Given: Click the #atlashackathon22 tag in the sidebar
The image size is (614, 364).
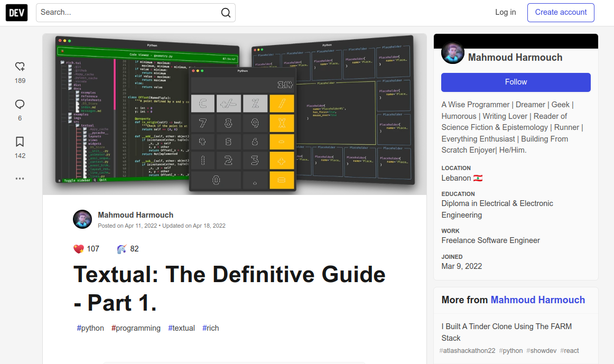Looking at the screenshot, I should pos(467,351).
